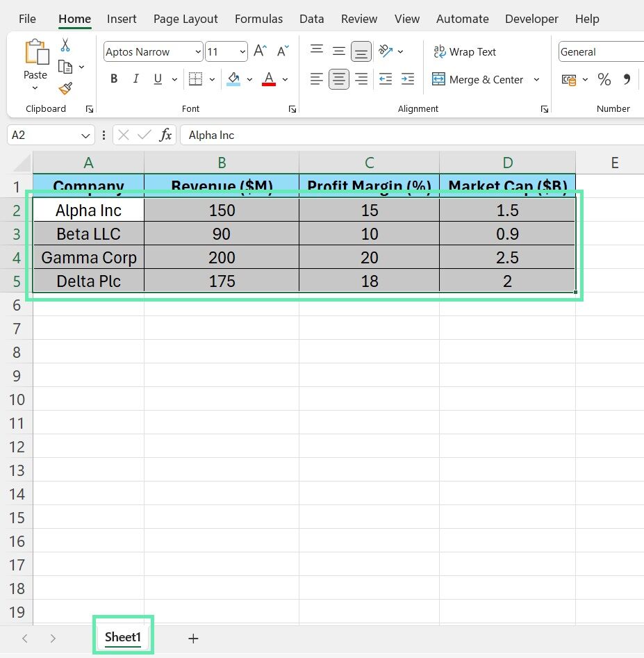The width and height of the screenshot is (644, 658).
Task: Apply borders with the Borders icon
Action: 195,79
